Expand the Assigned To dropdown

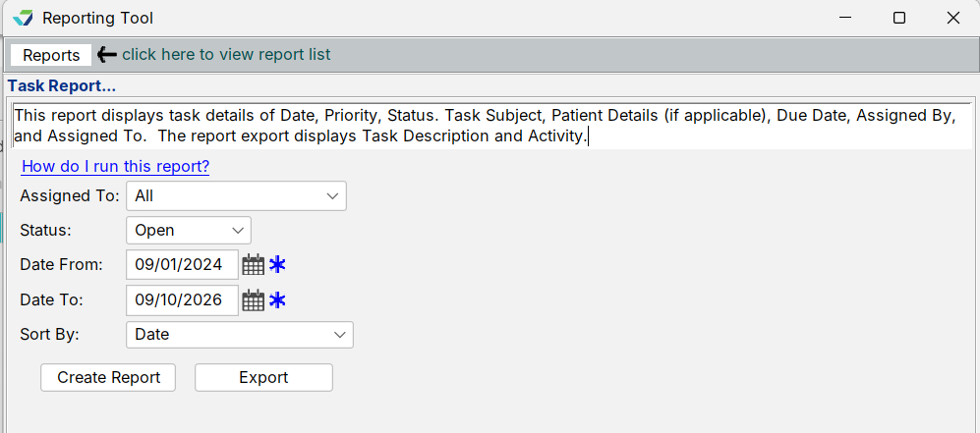click(x=236, y=196)
